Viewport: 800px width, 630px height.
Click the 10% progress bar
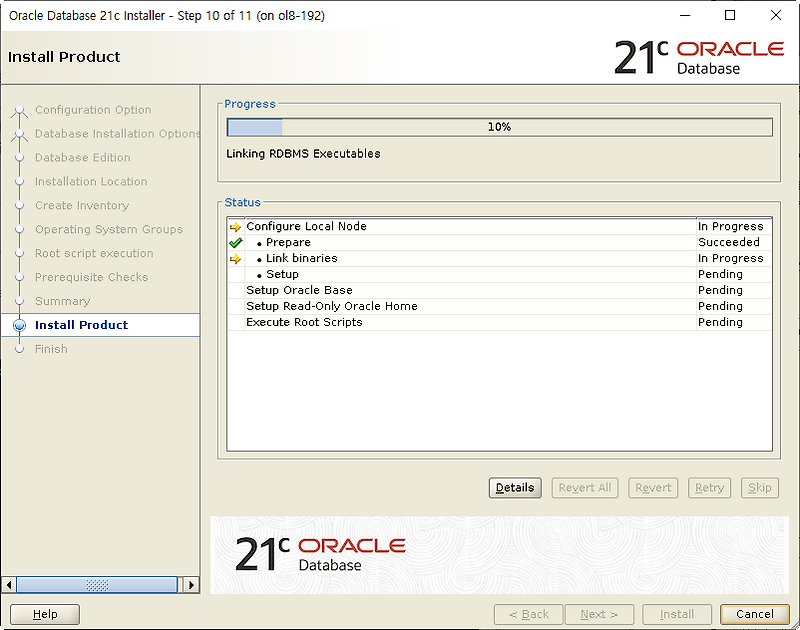tap(500, 126)
